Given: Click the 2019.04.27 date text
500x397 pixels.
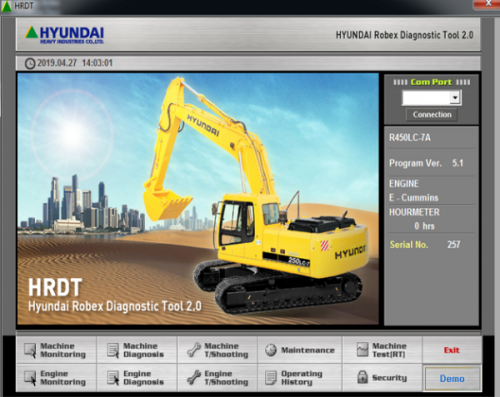Looking at the screenshot, I should (57, 63).
